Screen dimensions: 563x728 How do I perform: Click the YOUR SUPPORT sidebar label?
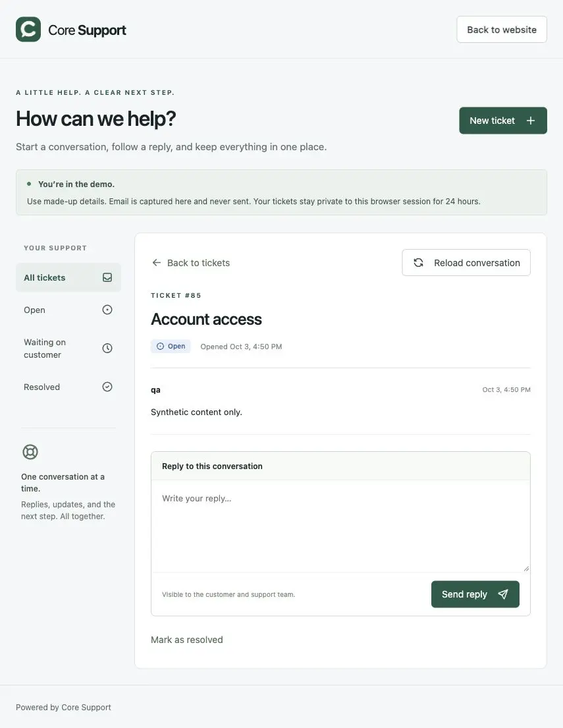55,248
